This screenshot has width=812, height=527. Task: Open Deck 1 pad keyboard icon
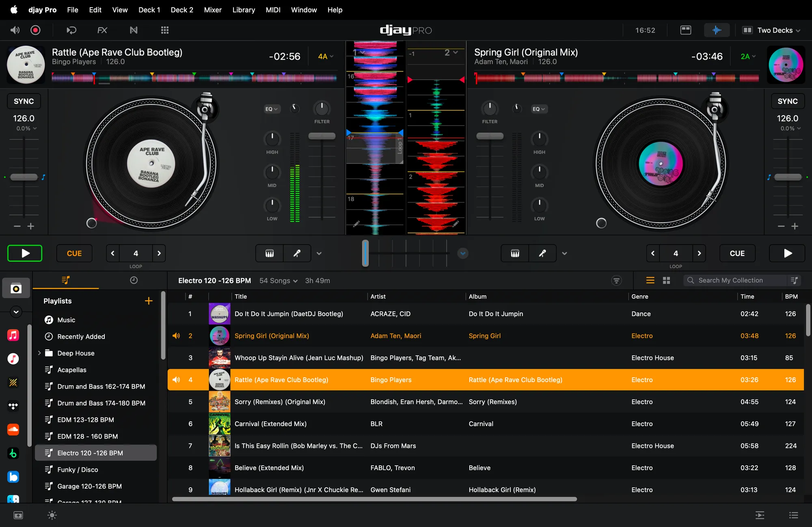click(x=270, y=253)
